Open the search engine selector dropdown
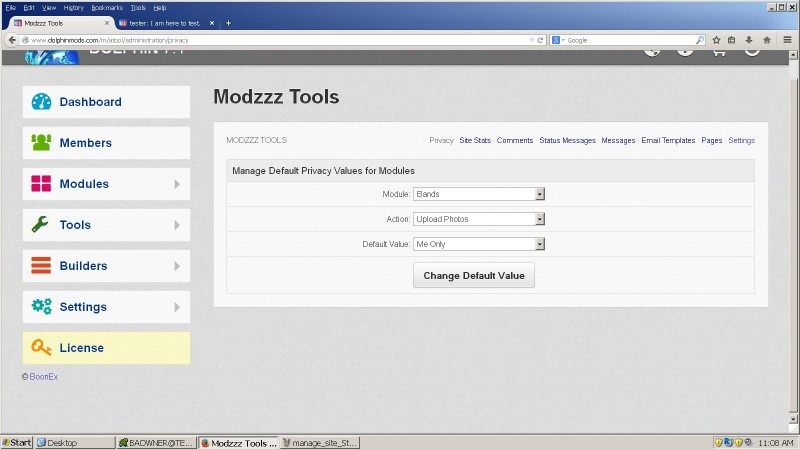 pyautogui.click(x=558, y=40)
